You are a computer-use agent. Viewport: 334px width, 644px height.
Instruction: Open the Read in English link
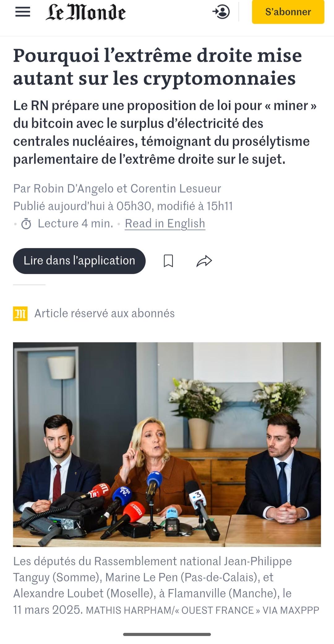click(165, 223)
